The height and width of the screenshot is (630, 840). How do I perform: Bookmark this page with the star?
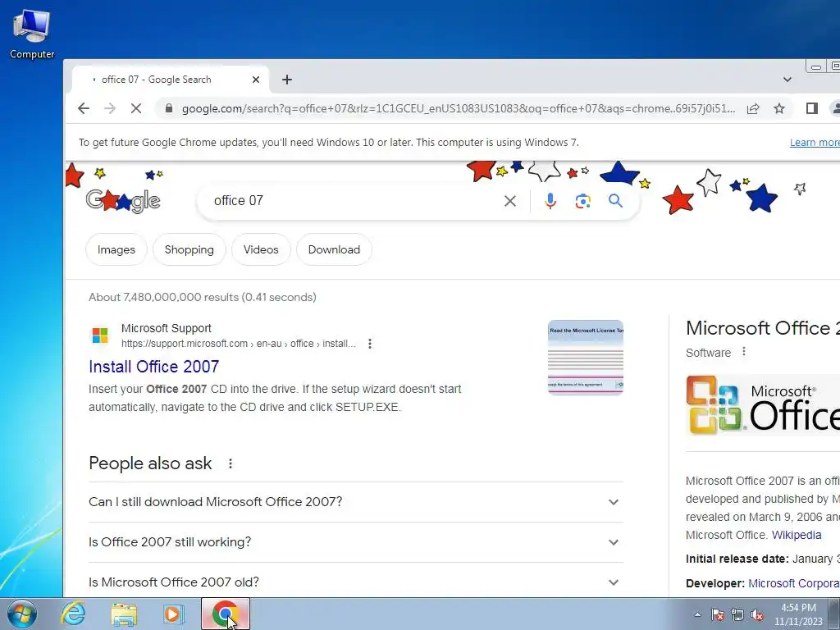pyautogui.click(x=779, y=109)
